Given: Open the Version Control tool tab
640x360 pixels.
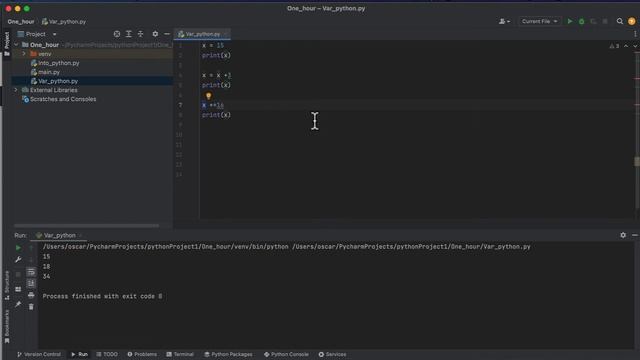Looking at the screenshot, I should [x=39, y=354].
